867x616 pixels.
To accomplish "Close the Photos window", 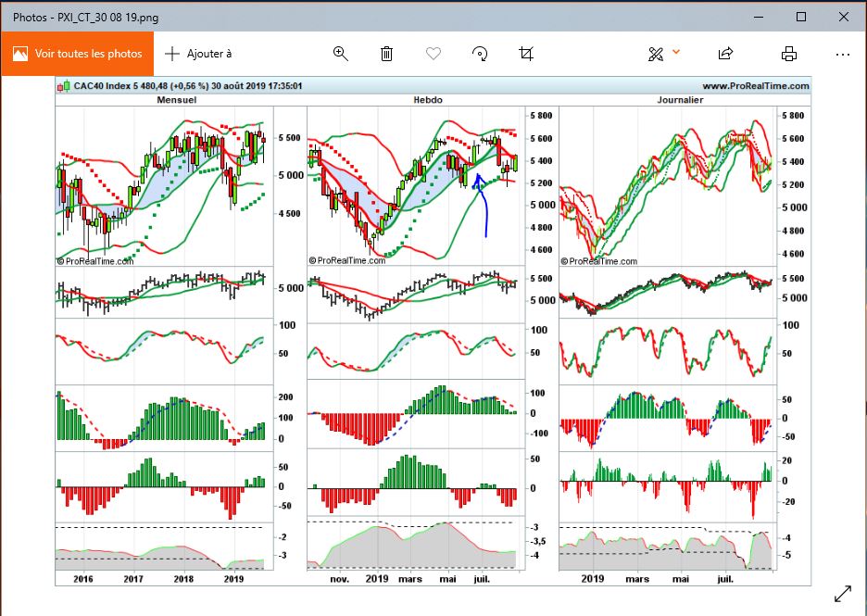I will coord(845,17).
